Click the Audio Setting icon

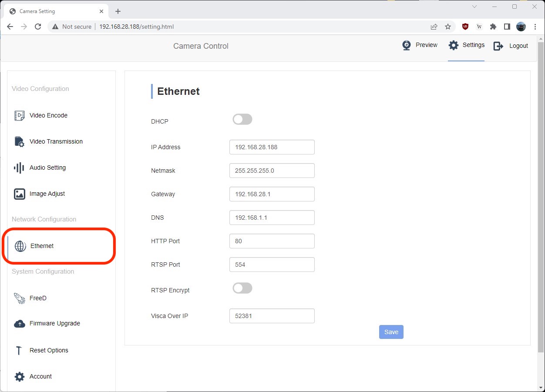click(x=20, y=168)
